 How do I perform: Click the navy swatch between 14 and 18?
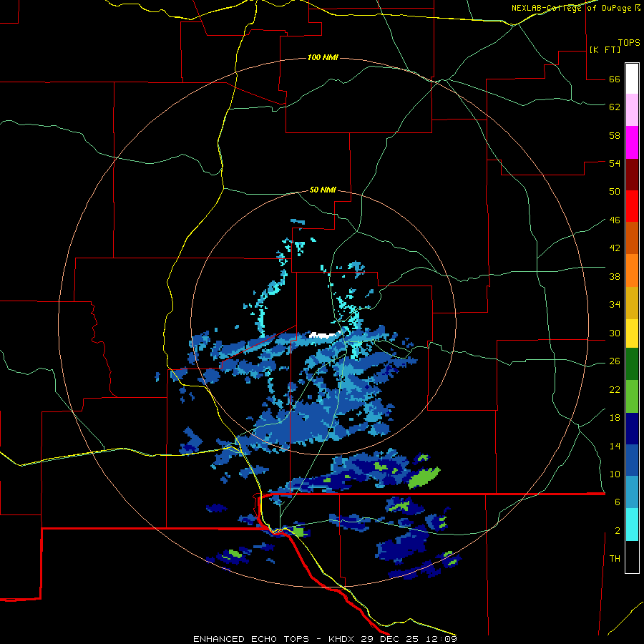632,429
